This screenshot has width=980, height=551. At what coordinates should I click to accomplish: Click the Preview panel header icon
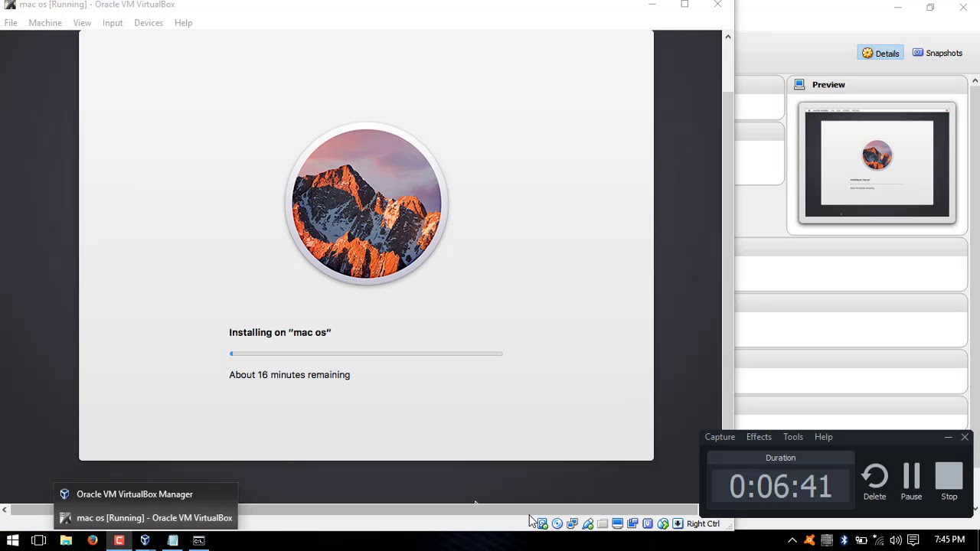pyautogui.click(x=799, y=84)
